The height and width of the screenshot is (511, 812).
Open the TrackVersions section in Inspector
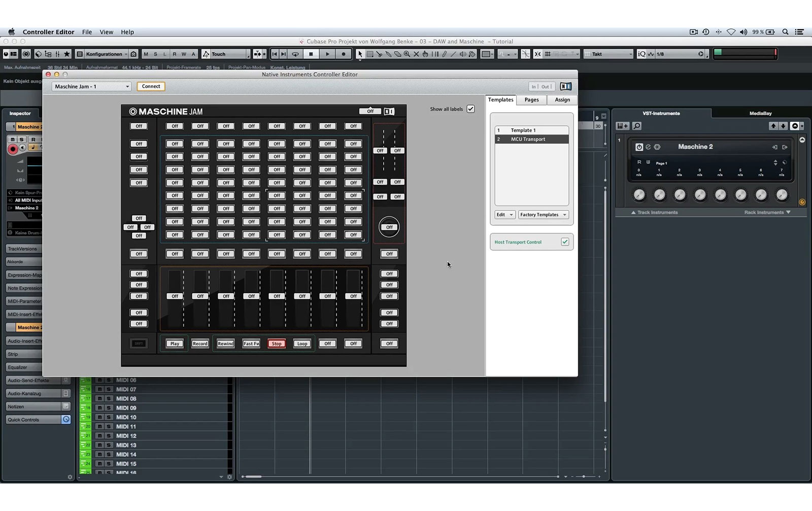point(24,249)
